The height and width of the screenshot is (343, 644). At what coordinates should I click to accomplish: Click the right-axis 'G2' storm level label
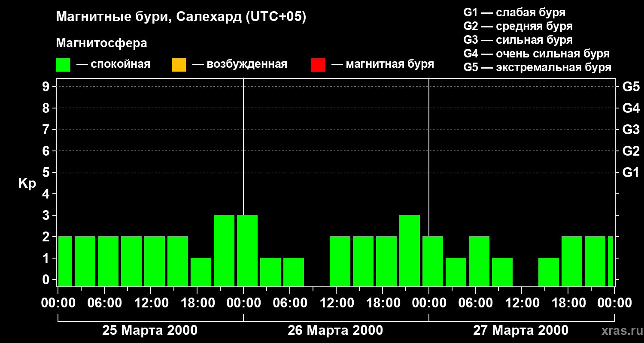631,151
